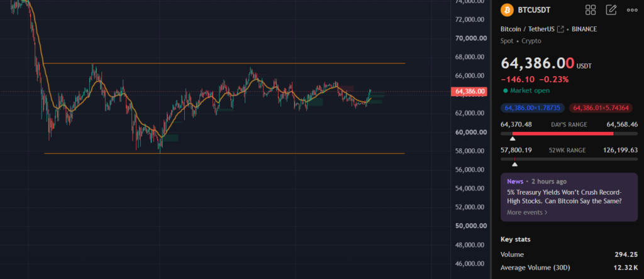The height and width of the screenshot is (279, 644).
Task: Click the orange Bitcoin logo icon
Action: [507, 10]
